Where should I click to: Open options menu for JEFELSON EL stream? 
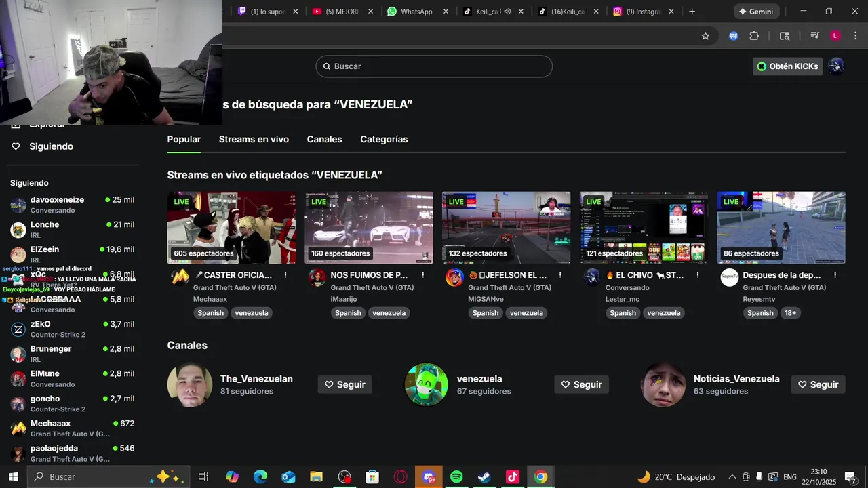(x=560, y=275)
